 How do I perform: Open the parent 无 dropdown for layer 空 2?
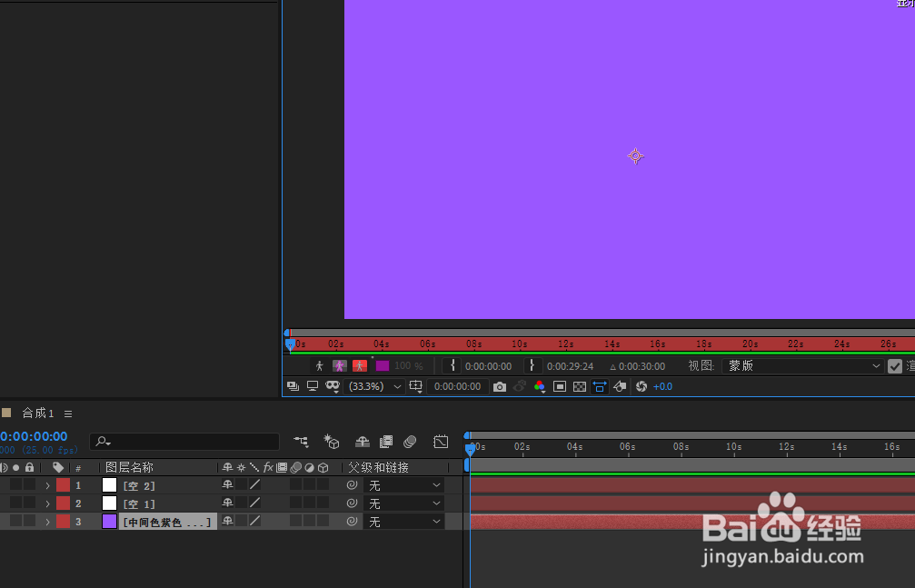403,486
